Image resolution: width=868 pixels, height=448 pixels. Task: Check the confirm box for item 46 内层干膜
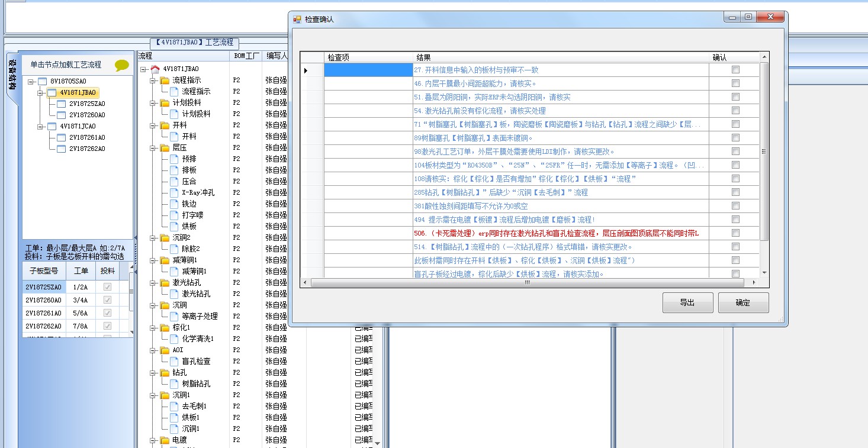click(x=735, y=83)
